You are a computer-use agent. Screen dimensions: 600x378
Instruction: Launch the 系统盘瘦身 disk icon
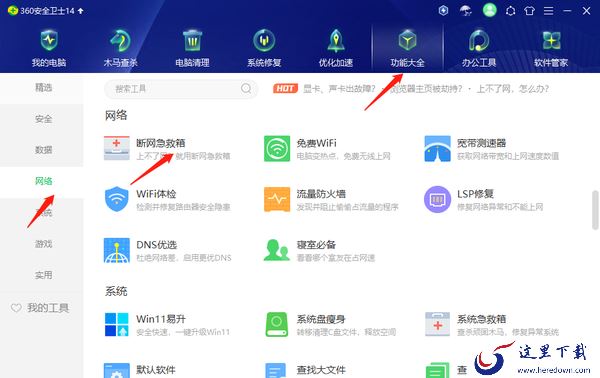pos(277,324)
